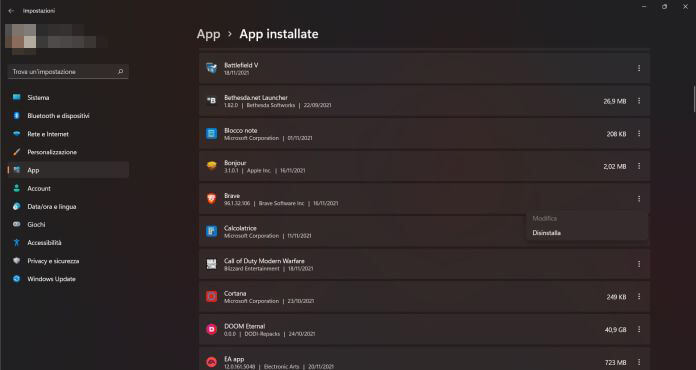Open more options for Bonjour
The height and width of the screenshot is (370, 696).
[639, 166]
